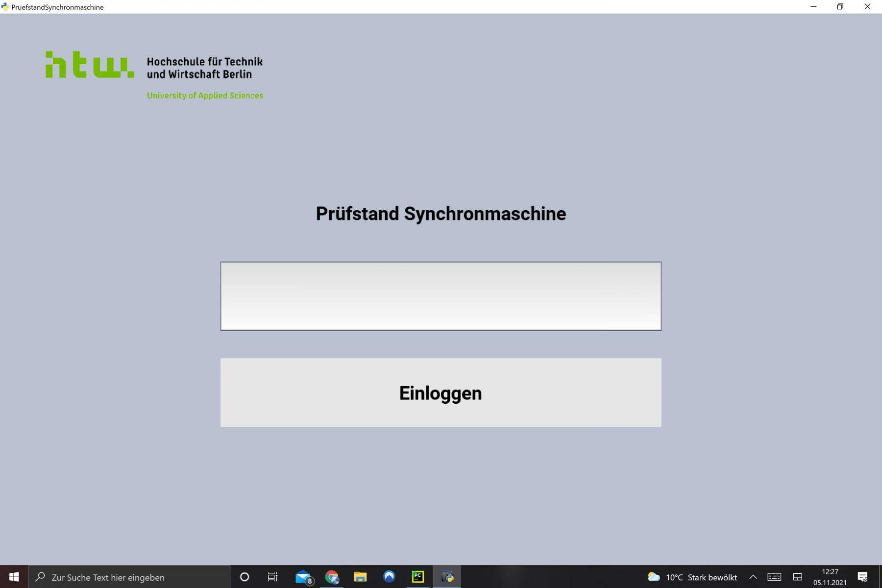Open the Action Center notifications
The height and width of the screenshot is (588, 882).
[862, 577]
